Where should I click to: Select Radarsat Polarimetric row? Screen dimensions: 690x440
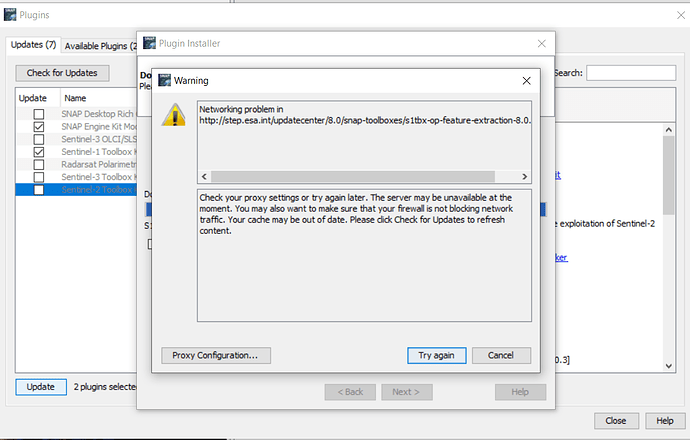coord(76,165)
